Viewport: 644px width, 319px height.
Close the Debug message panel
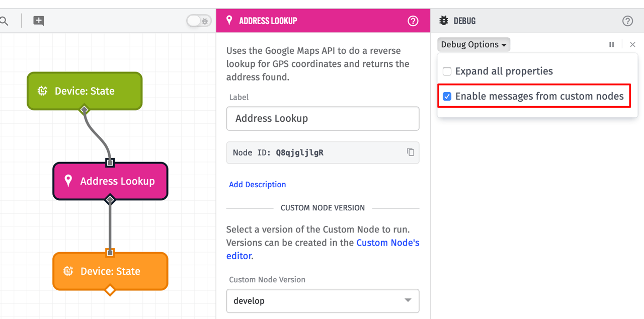(632, 44)
